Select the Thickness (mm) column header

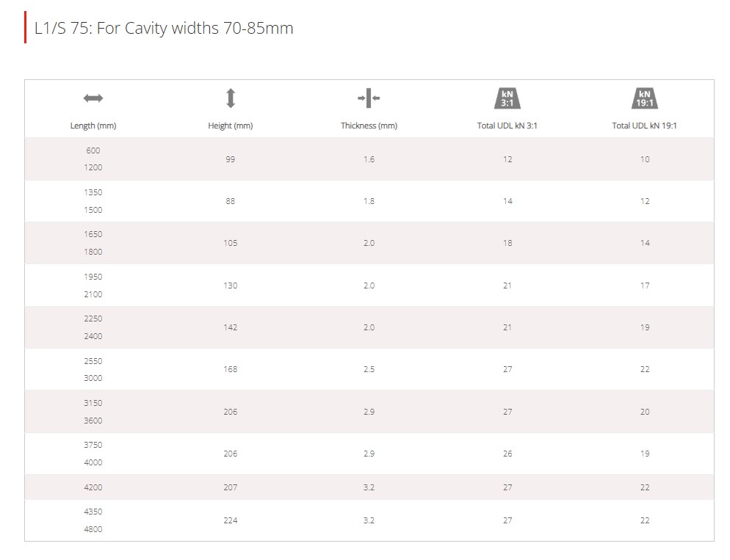click(369, 126)
